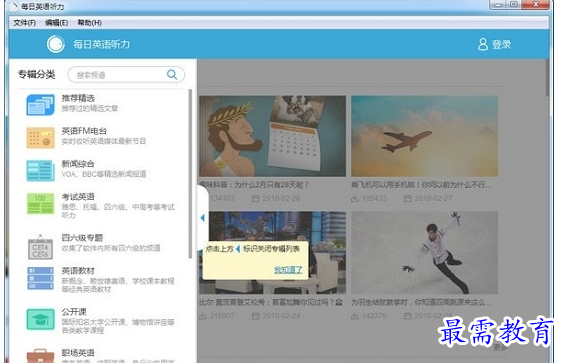Close the 每日英语听力 window

pyautogui.click(x=535, y=5)
